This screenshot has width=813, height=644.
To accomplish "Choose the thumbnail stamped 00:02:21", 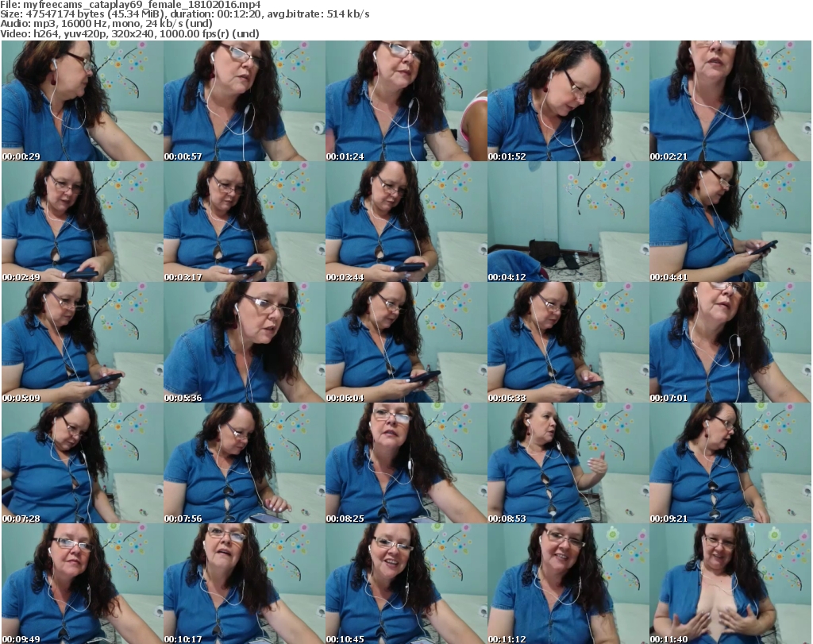I will coord(730,101).
